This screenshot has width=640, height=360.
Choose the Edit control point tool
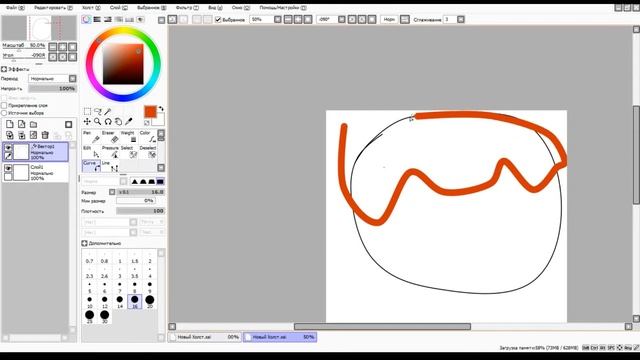(91, 152)
